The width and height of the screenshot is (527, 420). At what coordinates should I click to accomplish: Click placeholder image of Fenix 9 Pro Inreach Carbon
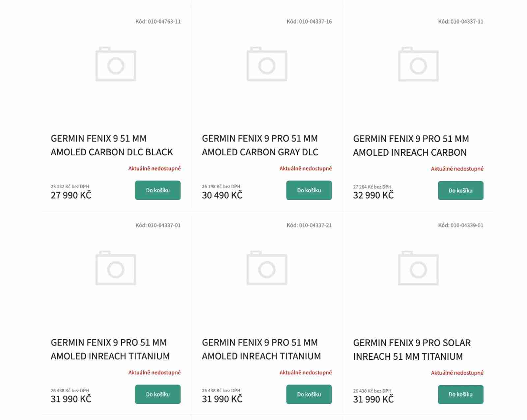[x=418, y=64]
